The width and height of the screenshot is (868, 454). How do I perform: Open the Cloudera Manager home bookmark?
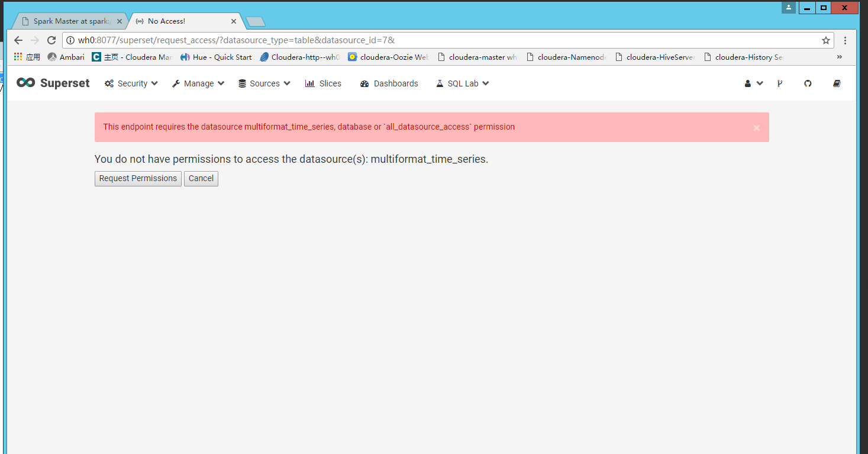pos(132,57)
